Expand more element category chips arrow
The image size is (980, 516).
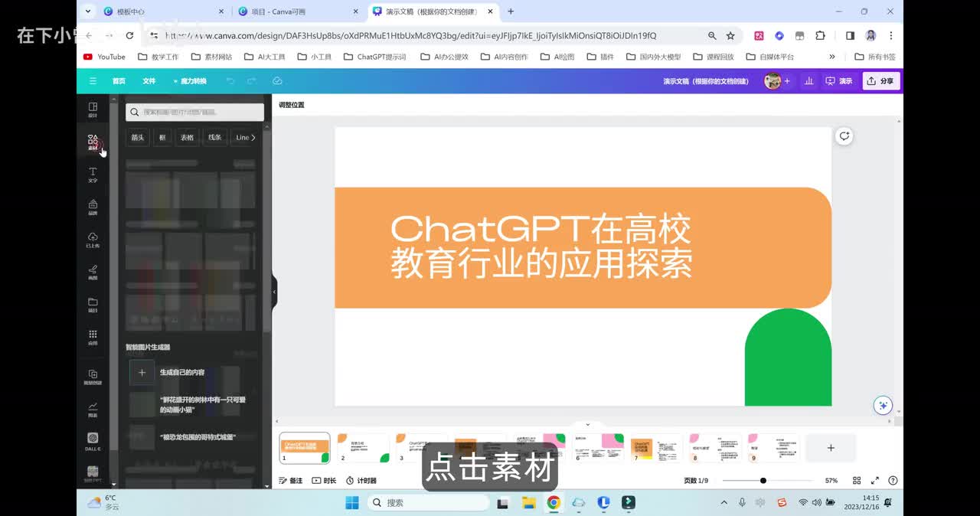point(253,138)
